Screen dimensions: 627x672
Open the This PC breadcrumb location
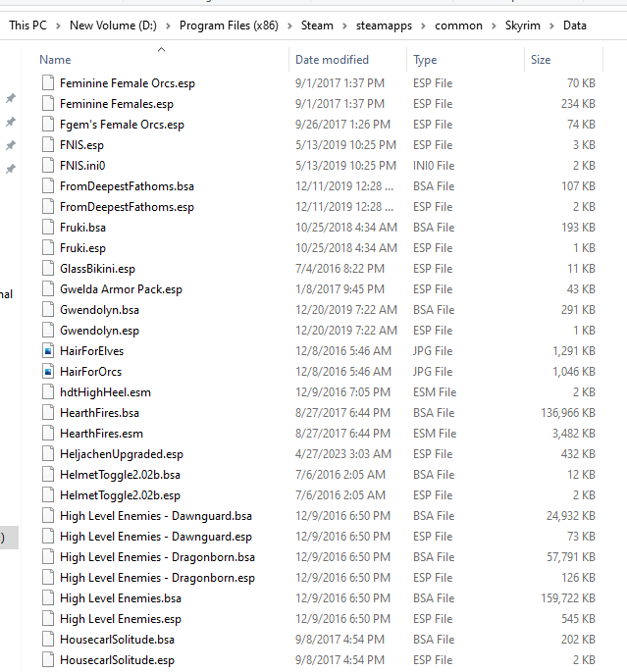(27, 26)
